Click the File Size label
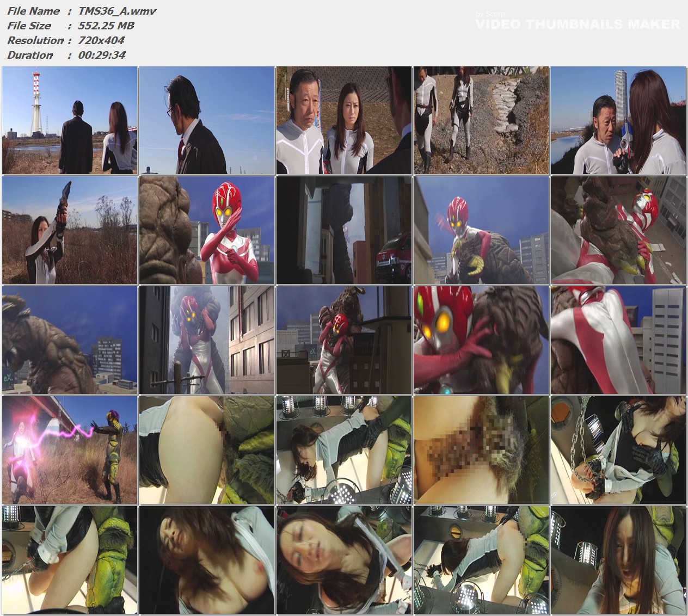 click(x=29, y=26)
